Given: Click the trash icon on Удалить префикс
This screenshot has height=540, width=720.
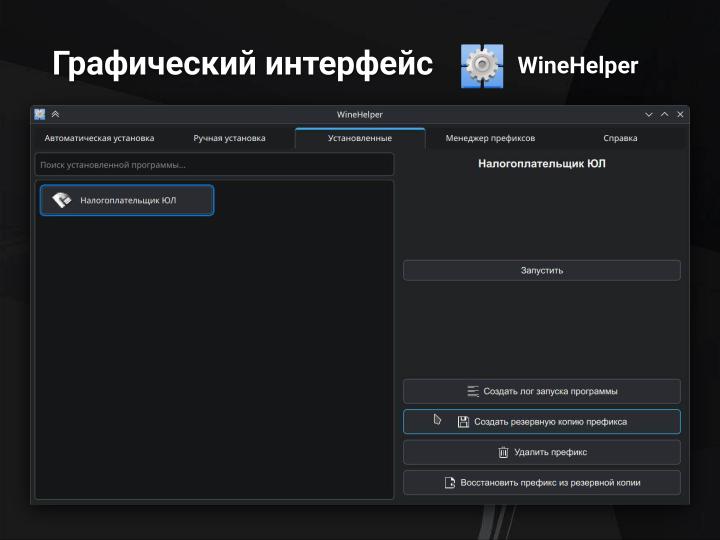Looking at the screenshot, I should pos(503,452).
